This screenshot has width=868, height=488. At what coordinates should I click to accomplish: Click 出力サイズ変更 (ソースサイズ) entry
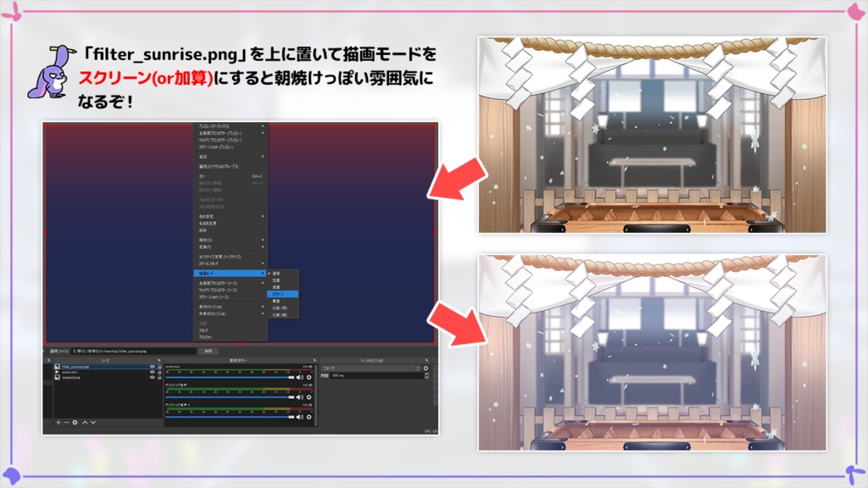231,257
